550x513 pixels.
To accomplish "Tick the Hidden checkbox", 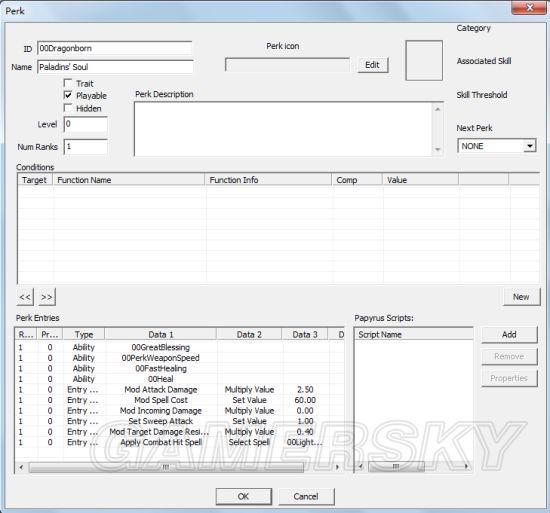I will (68, 108).
